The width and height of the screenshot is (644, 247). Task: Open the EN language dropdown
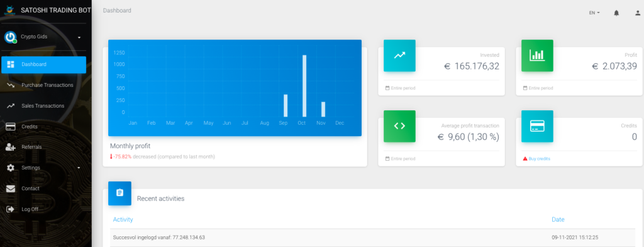(x=594, y=13)
